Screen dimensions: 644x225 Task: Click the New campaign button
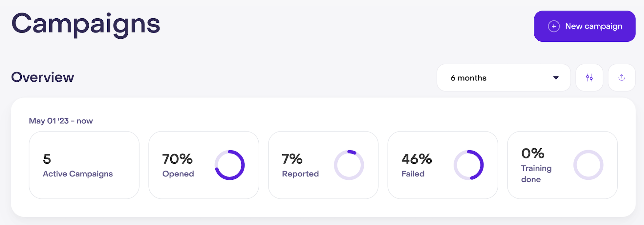(x=584, y=26)
